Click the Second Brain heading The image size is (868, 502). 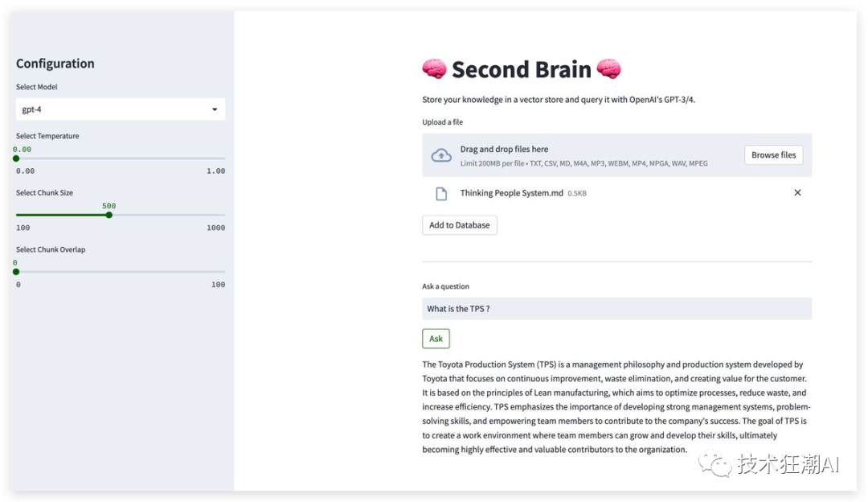[x=521, y=70]
